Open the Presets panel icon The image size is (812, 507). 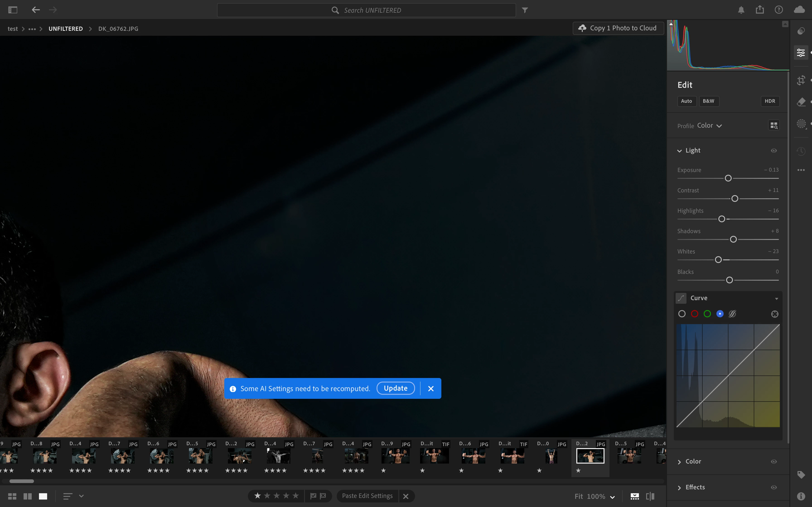(x=801, y=31)
